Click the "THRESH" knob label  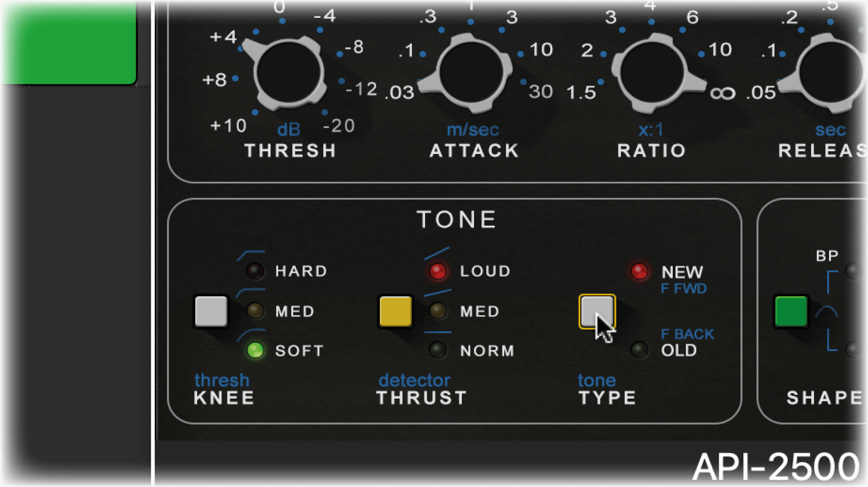coord(290,151)
